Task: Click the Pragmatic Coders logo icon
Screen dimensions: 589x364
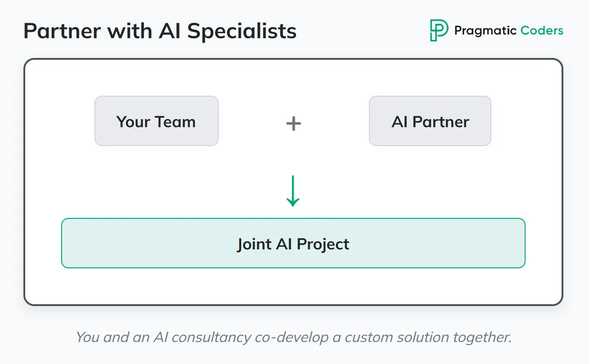Action: (x=439, y=31)
